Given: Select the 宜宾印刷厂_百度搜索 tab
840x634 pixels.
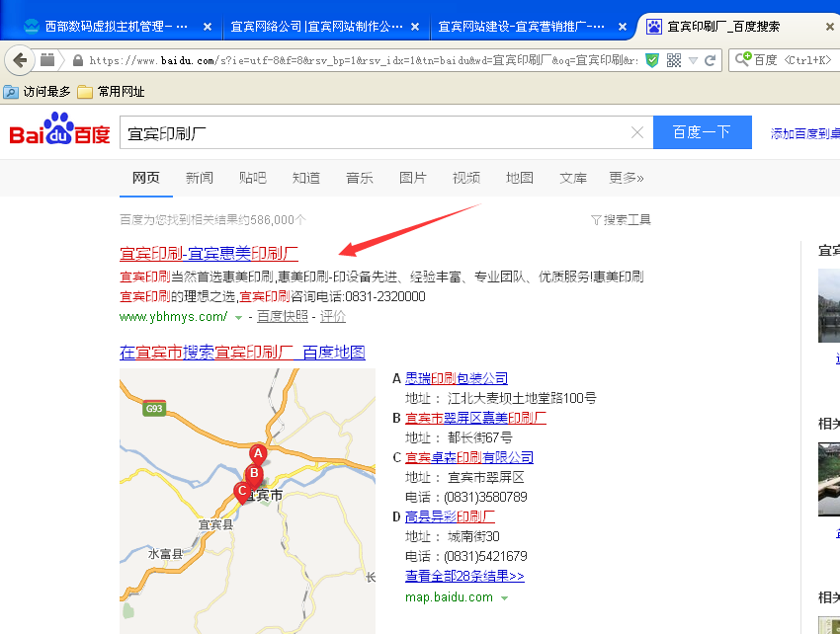Looking at the screenshot, I should [723, 27].
